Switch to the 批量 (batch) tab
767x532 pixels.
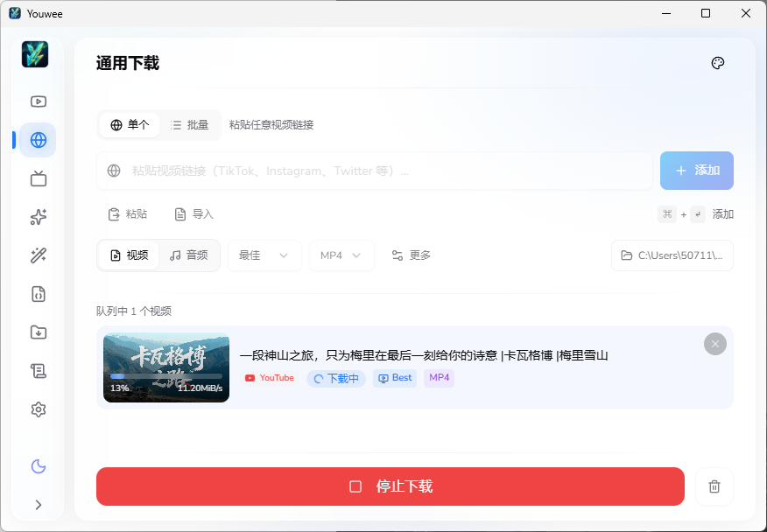(189, 125)
